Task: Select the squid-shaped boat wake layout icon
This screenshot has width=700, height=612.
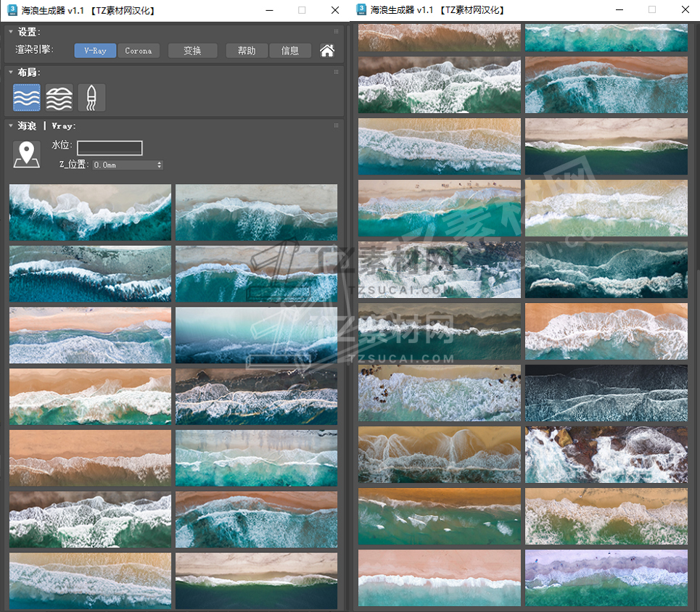Action: (91, 98)
